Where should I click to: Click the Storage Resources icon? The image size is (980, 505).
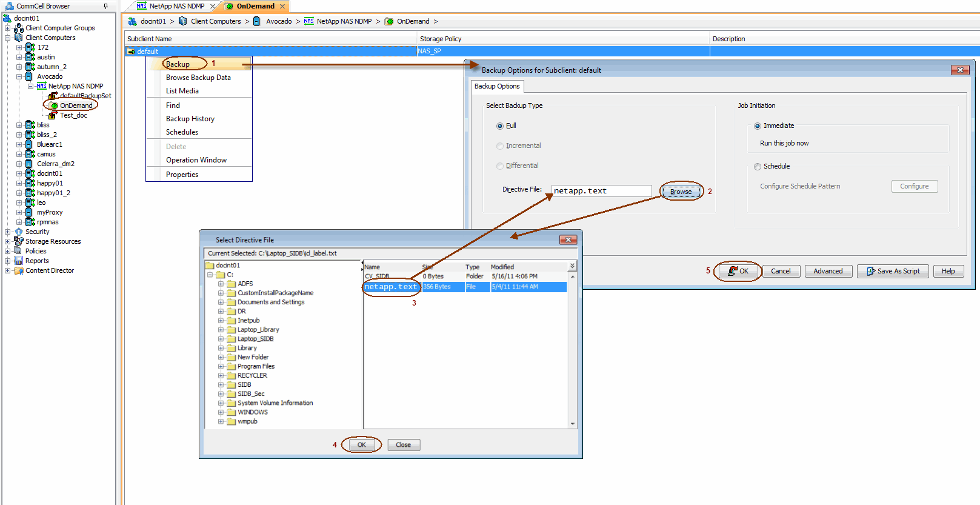pos(19,241)
